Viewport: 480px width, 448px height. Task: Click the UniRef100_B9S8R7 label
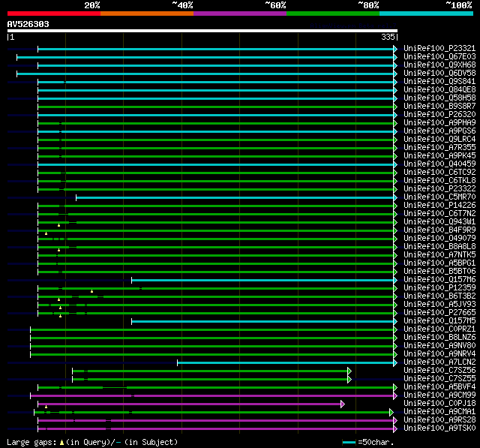[x=439, y=107]
